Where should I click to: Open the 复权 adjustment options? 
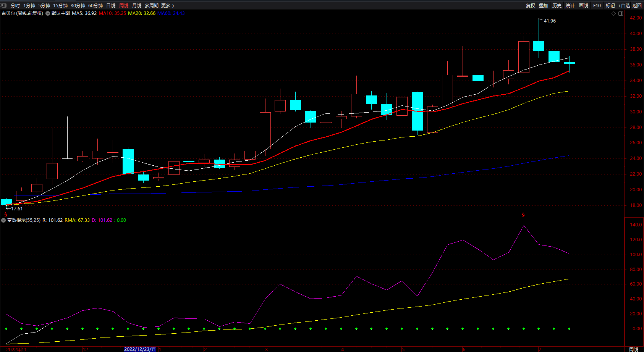click(x=530, y=5)
